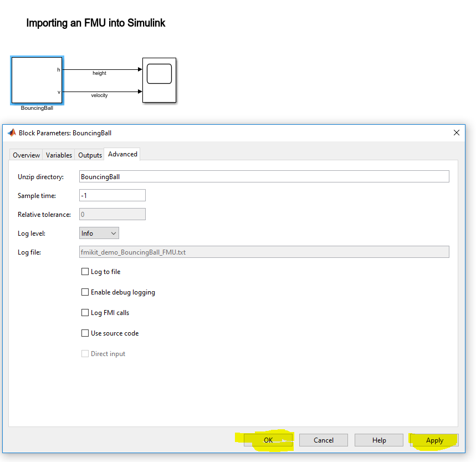The image size is (476, 462).
Task: Enable the Log to file checkbox
Action: point(85,271)
